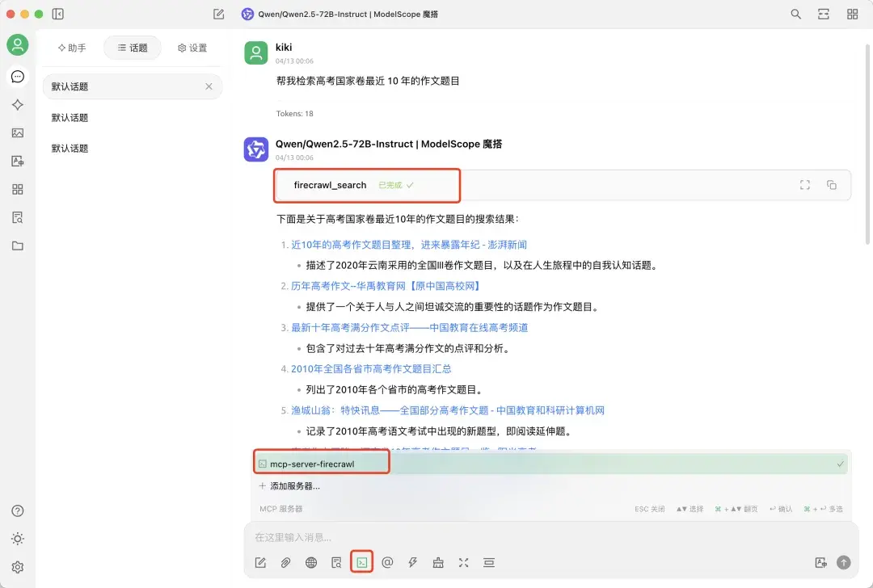This screenshot has width=873, height=588.
Task: Open link 近10年的高考作文题目整理
Action: pos(409,245)
